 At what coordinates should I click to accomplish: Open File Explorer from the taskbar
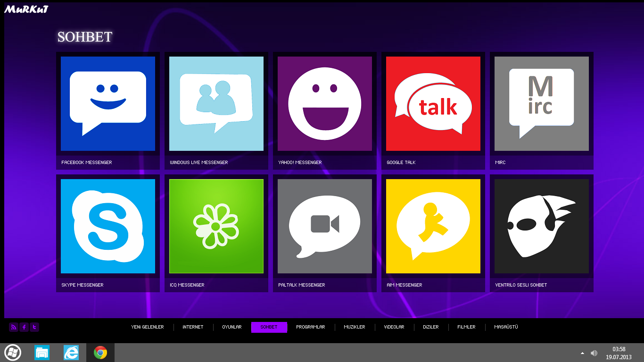tap(42, 353)
